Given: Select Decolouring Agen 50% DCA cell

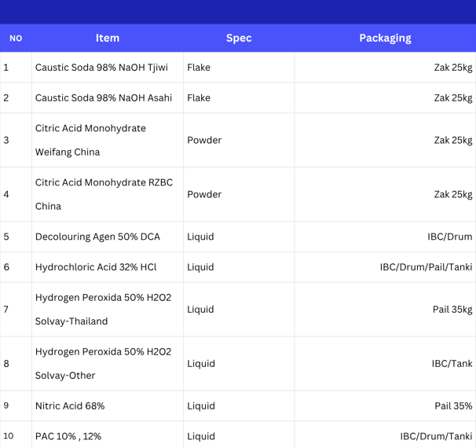Looking at the screenshot, I should coord(108,237).
